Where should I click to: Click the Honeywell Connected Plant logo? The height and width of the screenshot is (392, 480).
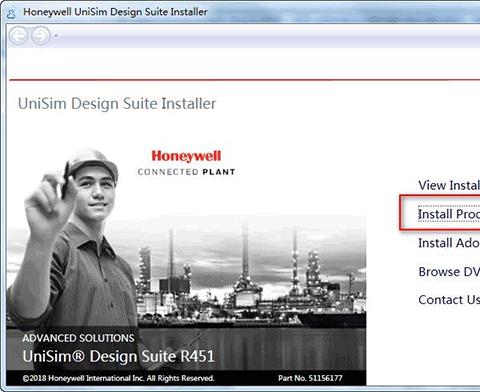pyautogui.click(x=186, y=163)
